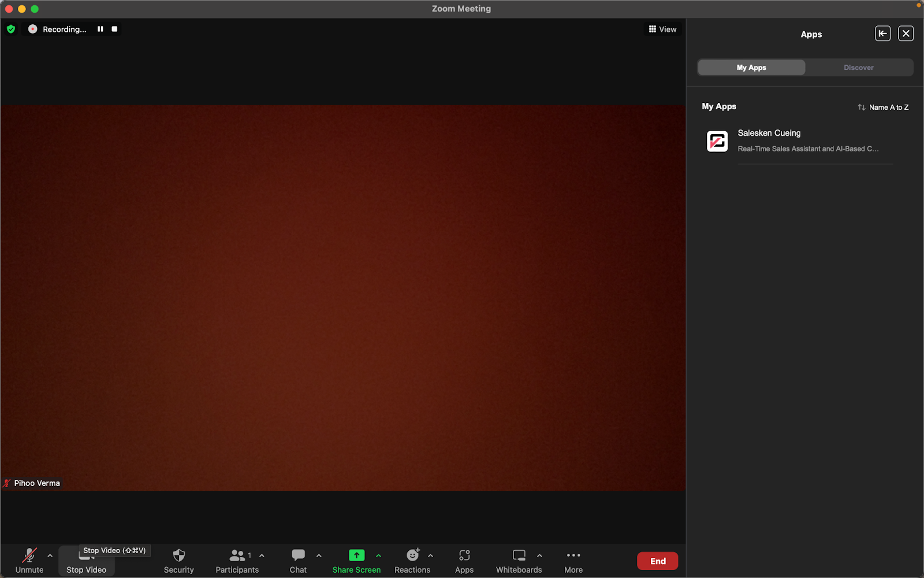Open audio options arrow next to Unmute

coord(50,556)
